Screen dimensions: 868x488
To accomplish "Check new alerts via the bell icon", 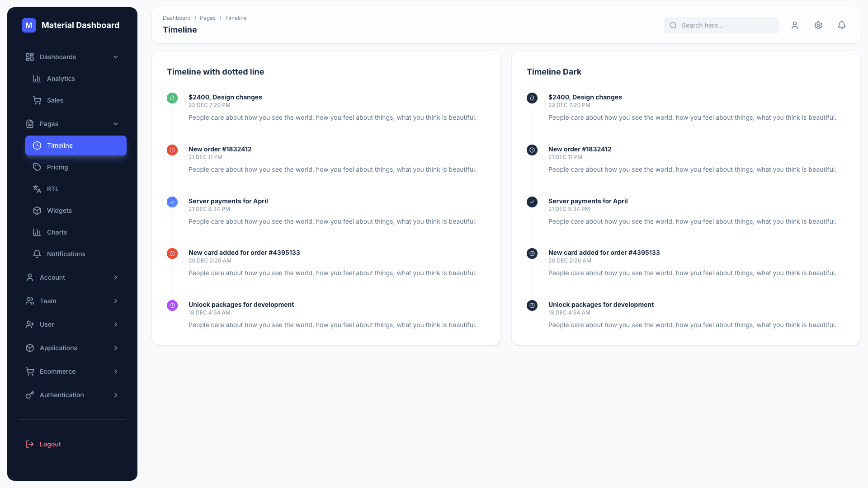I will pyautogui.click(x=841, y=25).
